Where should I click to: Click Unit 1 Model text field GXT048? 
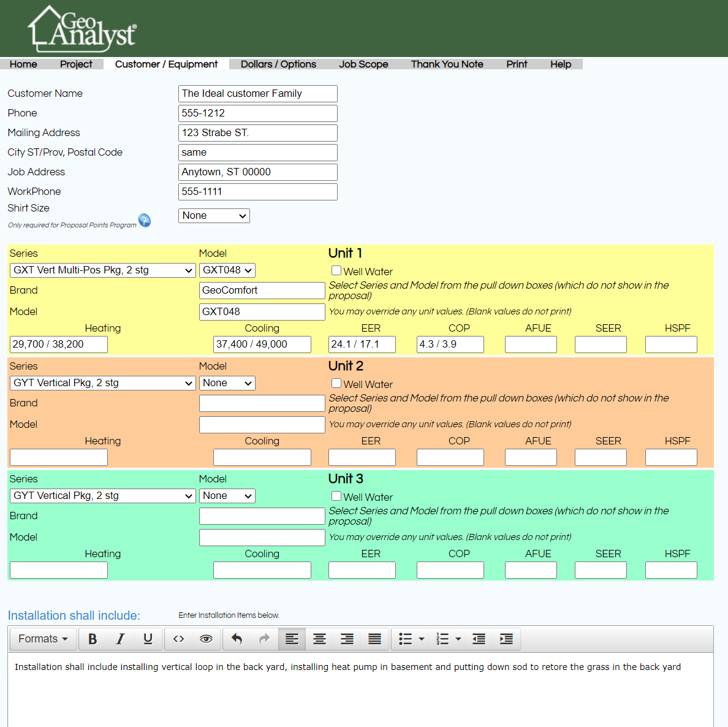tap(262, 312)
